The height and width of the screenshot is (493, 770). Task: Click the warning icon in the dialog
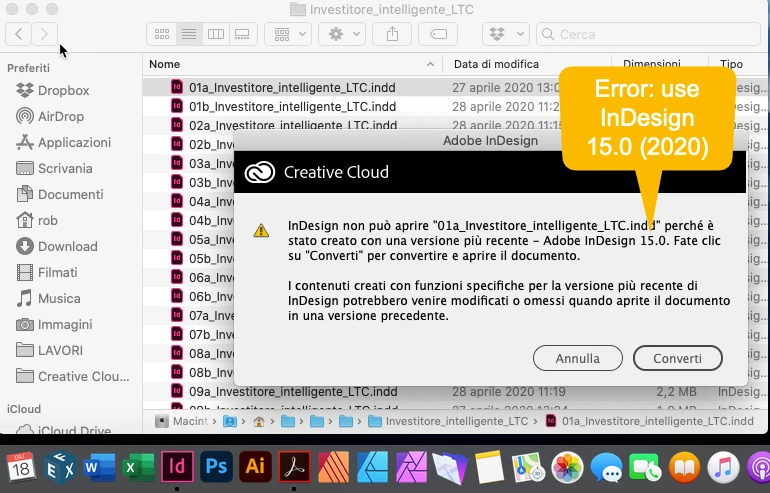(x=261, y=230)
